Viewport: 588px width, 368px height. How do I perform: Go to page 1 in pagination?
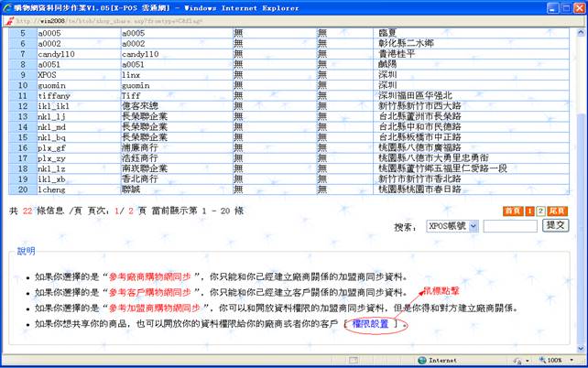click(x=529, y=211)
